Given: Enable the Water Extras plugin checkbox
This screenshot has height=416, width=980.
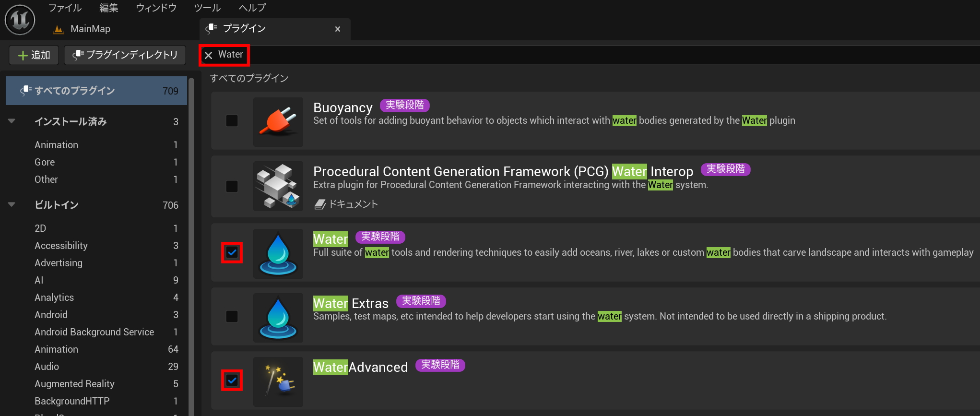Looking at the screenshot, I should pyautogui.click(x=232, y=316).
